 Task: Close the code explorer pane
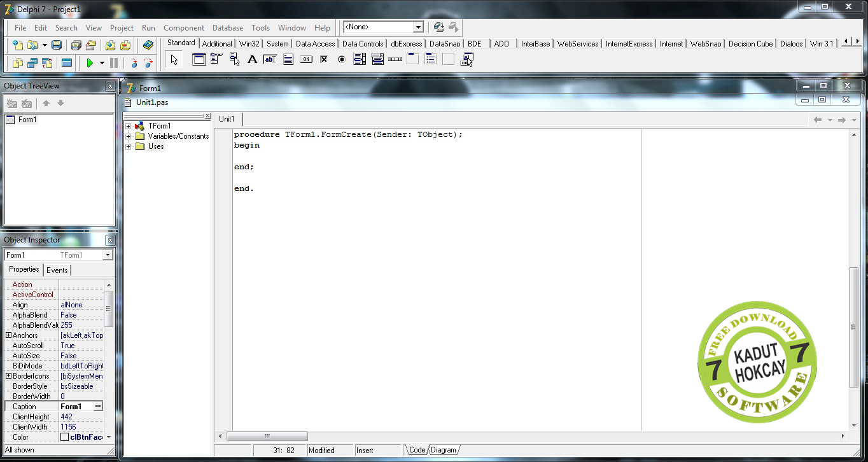[207, 116]
